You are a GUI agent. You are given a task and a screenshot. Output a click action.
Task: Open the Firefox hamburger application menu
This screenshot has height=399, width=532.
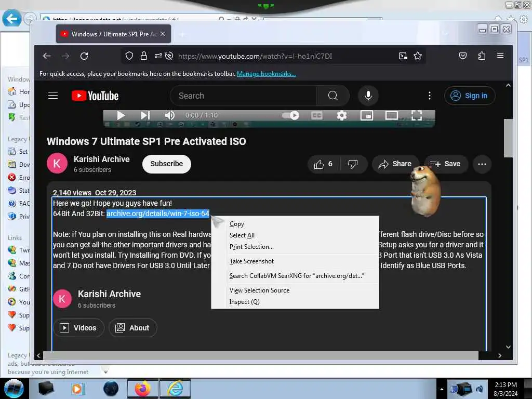tap(500, 56)
